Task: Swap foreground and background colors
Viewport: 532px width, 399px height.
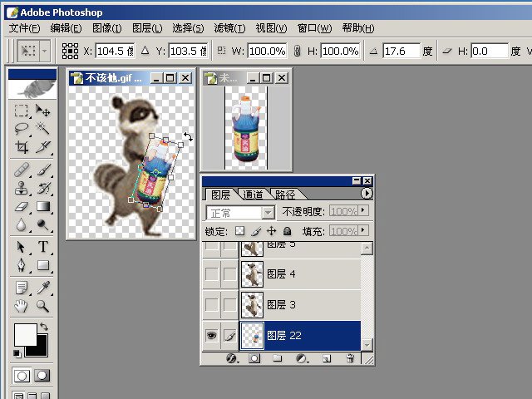Action: 44,327
